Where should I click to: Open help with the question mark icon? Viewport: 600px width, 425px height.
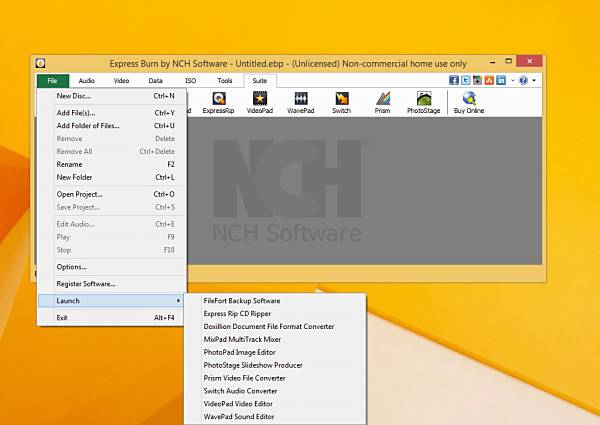click(x=523, y=80)
